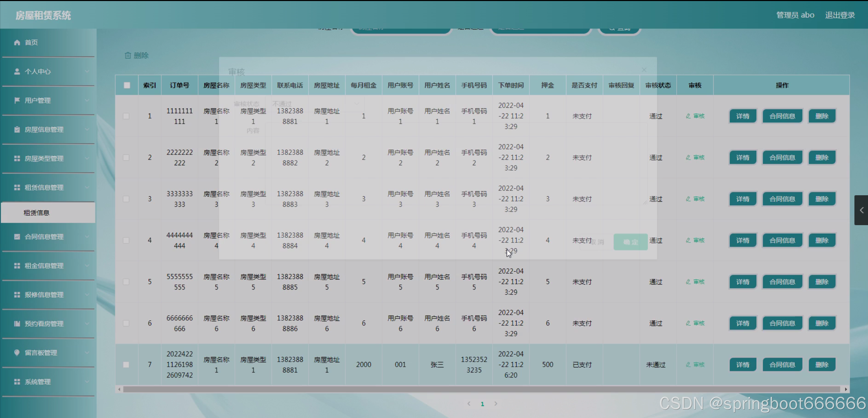Viewport: 868px width, 418px height.
Task: Expand the 系统管理 sidebar section
Action: [38, 382]
